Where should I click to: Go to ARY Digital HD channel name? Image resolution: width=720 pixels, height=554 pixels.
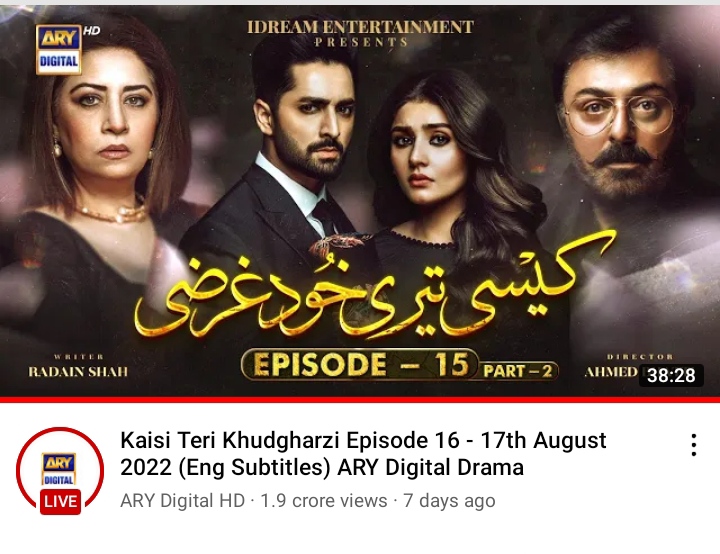182,501
